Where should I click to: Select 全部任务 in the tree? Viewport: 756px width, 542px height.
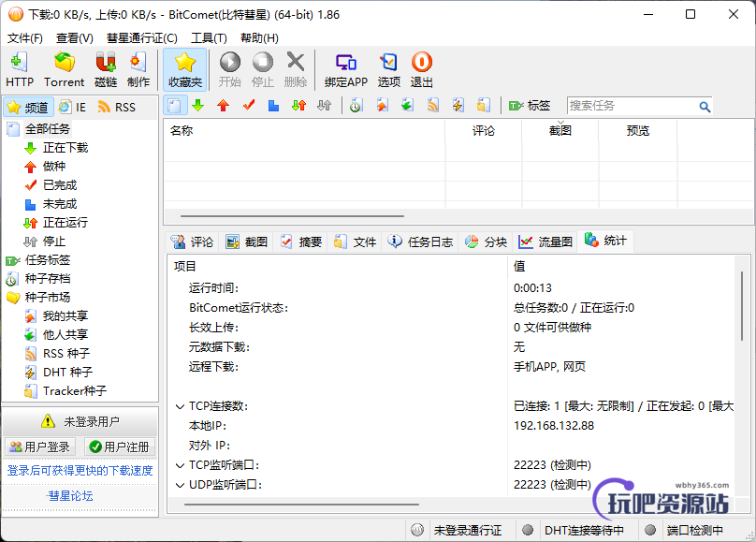click(x=47, y=129)
